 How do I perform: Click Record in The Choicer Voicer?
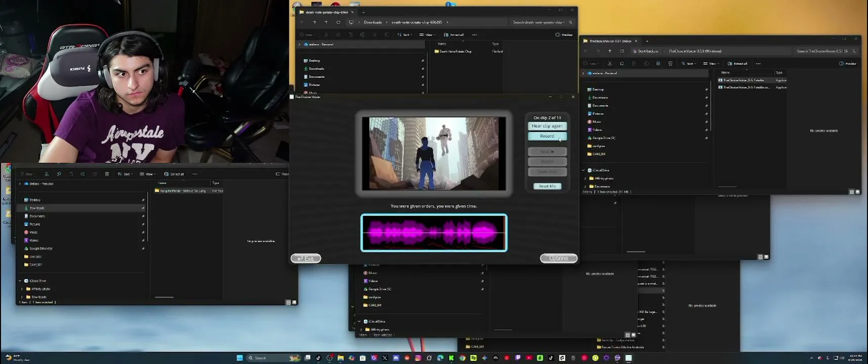[x=547, y=136]
